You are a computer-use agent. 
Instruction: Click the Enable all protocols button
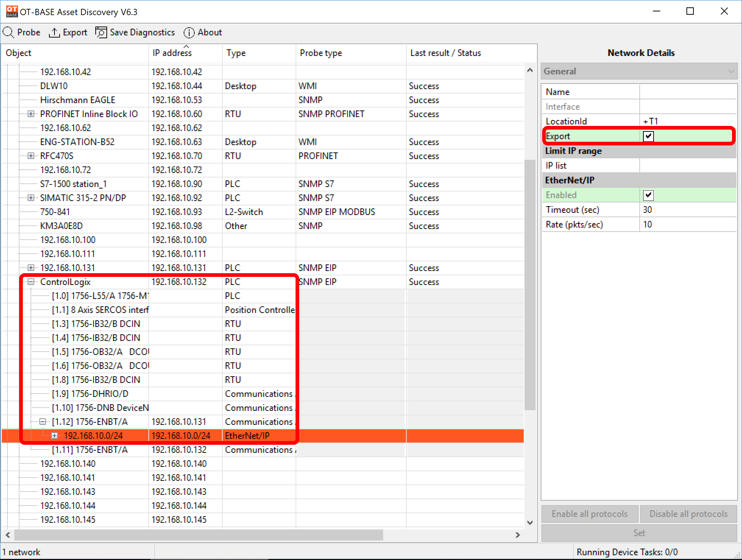click(x=590, y=514)
